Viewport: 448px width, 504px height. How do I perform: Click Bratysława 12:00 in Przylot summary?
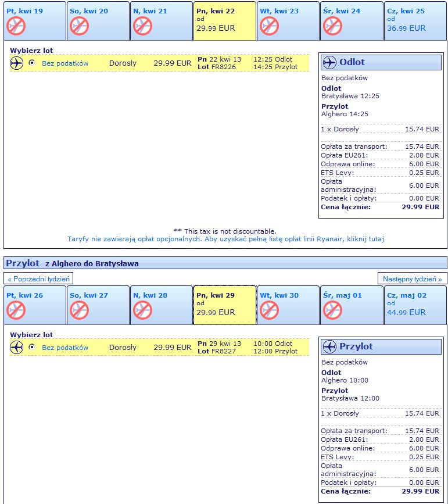[350, 398]
